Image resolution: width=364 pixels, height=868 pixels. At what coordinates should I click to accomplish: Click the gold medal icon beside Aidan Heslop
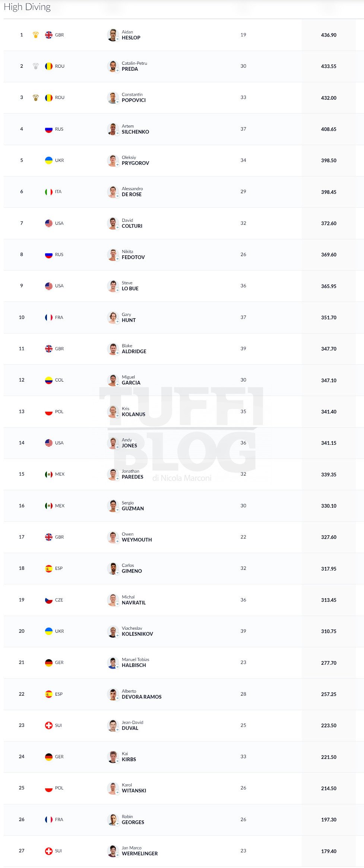coord(36,35)
